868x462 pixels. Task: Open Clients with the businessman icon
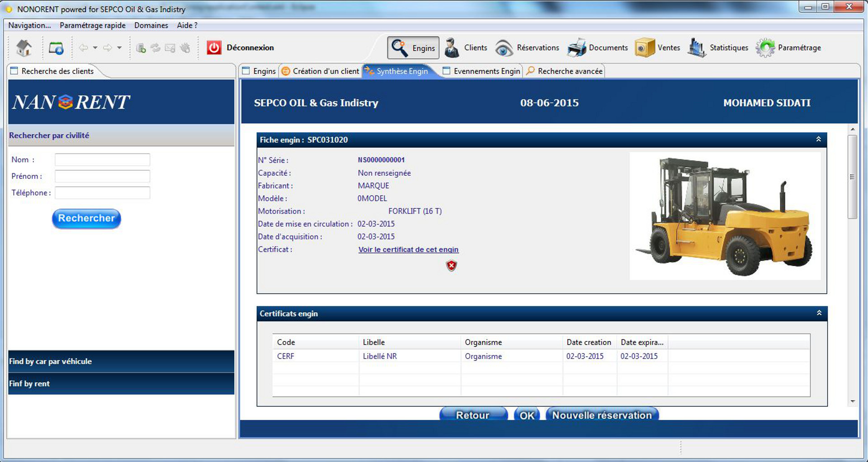click(451, 48)
